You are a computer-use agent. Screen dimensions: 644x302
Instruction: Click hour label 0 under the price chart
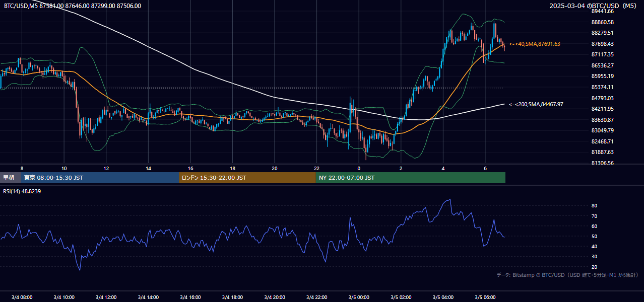[x=359, y=168]
